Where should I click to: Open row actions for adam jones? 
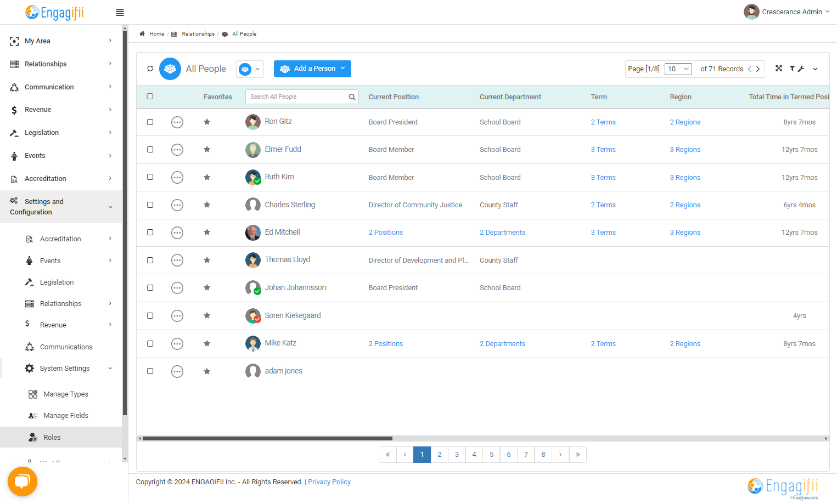click(x=177, y=371)
